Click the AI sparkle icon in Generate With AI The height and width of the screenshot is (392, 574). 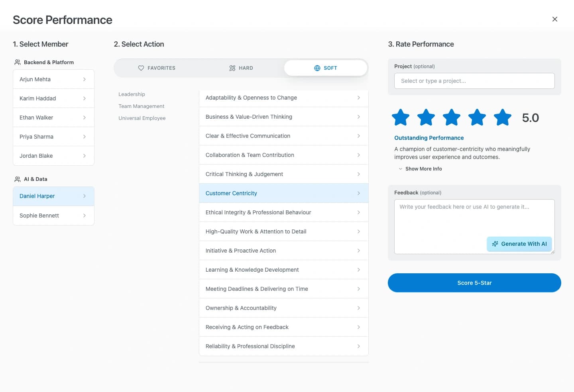495,243
